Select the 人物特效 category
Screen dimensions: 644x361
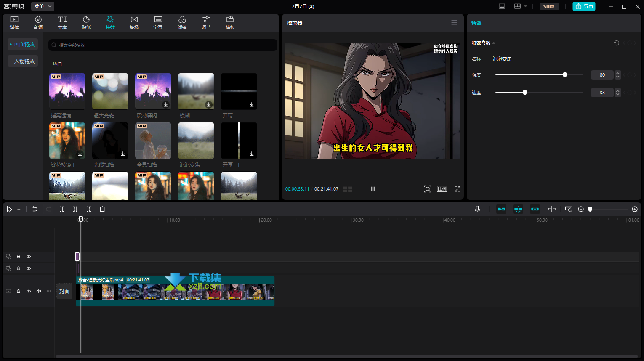point(23,61)
